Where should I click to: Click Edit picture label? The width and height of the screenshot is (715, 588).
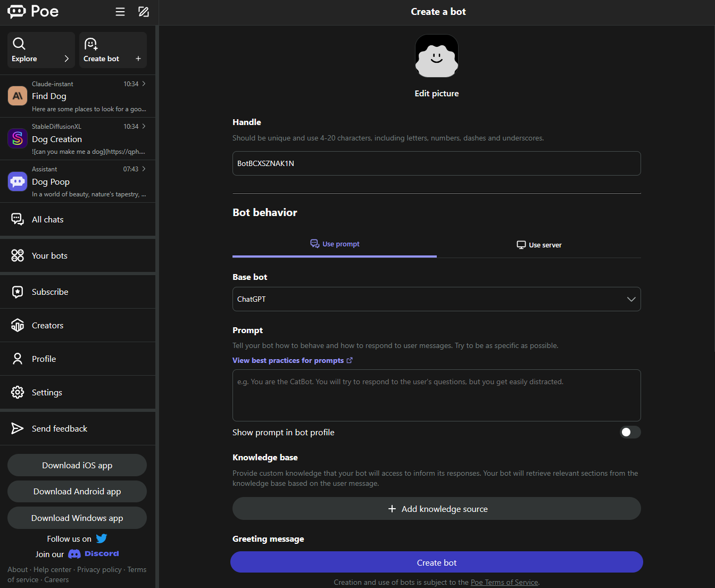coord(437,93)
